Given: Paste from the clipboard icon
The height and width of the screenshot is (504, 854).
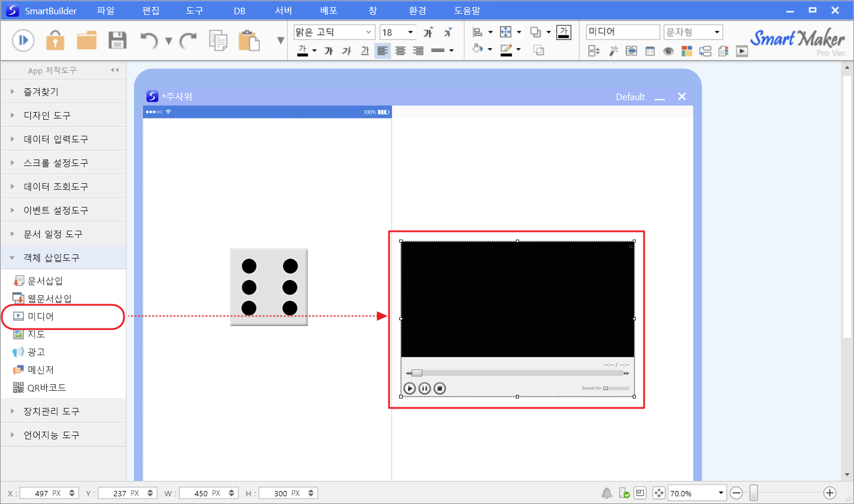Looking at the screenshot, I should (249, 40).
